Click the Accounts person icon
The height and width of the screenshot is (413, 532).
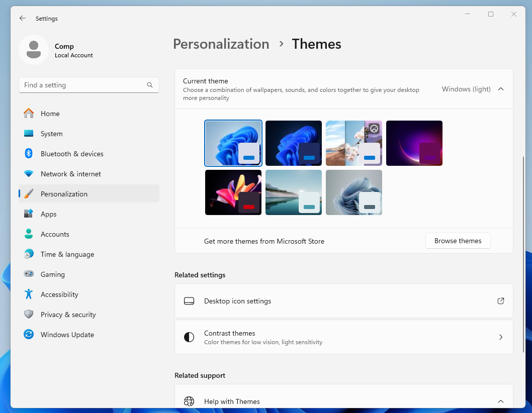pyautogui.click(x=29, y=234)
